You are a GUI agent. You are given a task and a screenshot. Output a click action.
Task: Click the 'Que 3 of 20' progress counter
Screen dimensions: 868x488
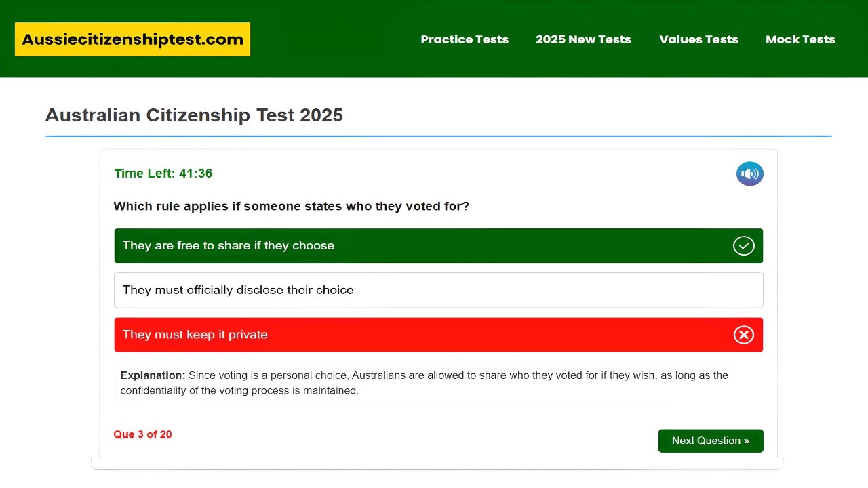point(142,434)
